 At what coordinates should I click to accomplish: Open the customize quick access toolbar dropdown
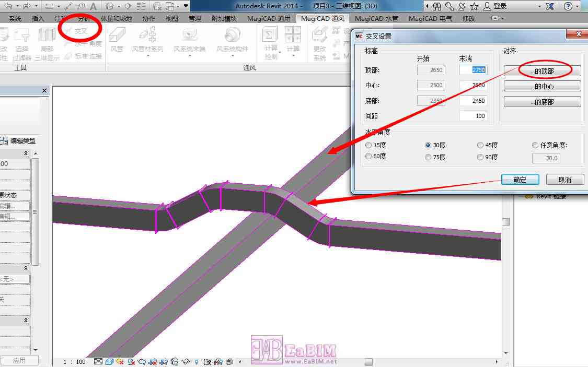pyautogui.click(x=186, y=6)
